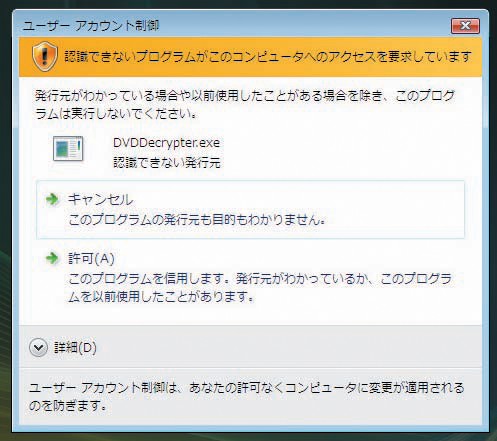This screenshot has width=497, height=441.
Task: Click cancel description このプログラムの発行元も目的もわかりません
Action: [197, 220]
